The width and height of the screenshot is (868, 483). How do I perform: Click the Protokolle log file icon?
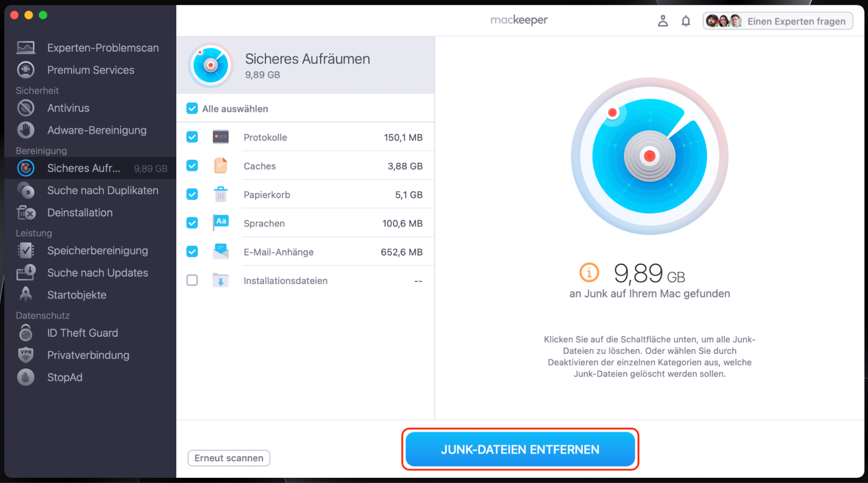pyautogui.click(x=221, y=137)
